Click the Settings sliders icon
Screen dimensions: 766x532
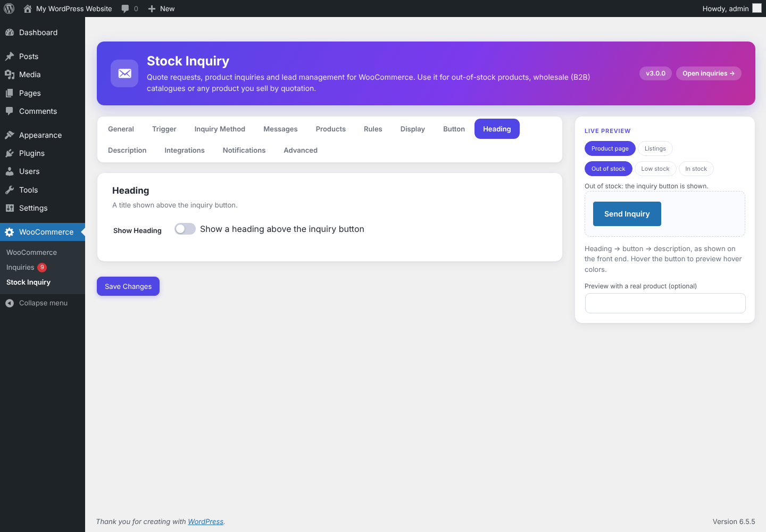[x=10, y=208]
